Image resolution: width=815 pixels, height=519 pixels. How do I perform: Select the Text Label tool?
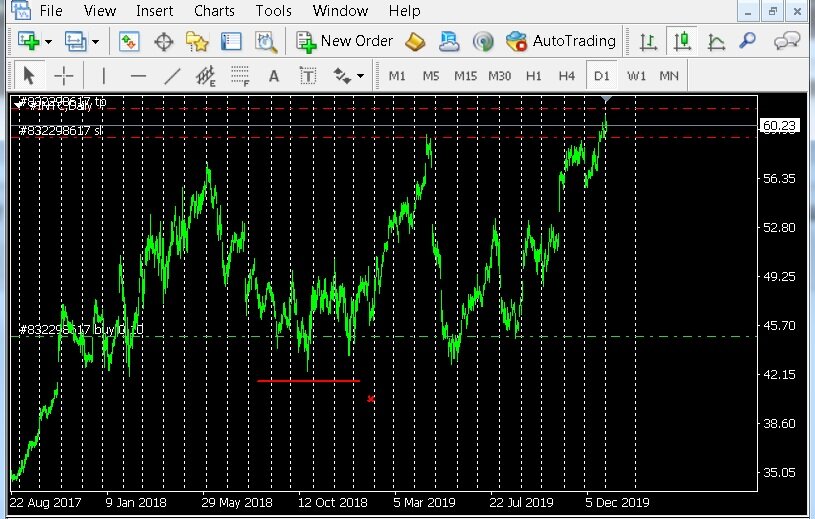(x=308, y=76)
